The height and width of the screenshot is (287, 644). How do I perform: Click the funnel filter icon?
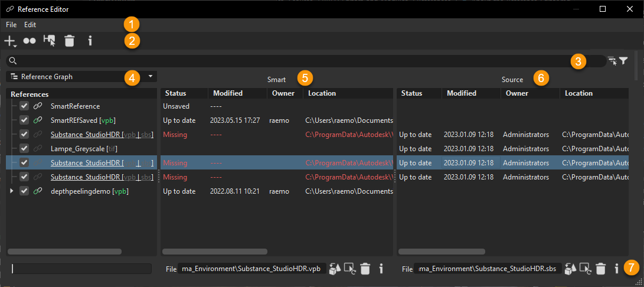pyautogui.click(x=623, y=61)
